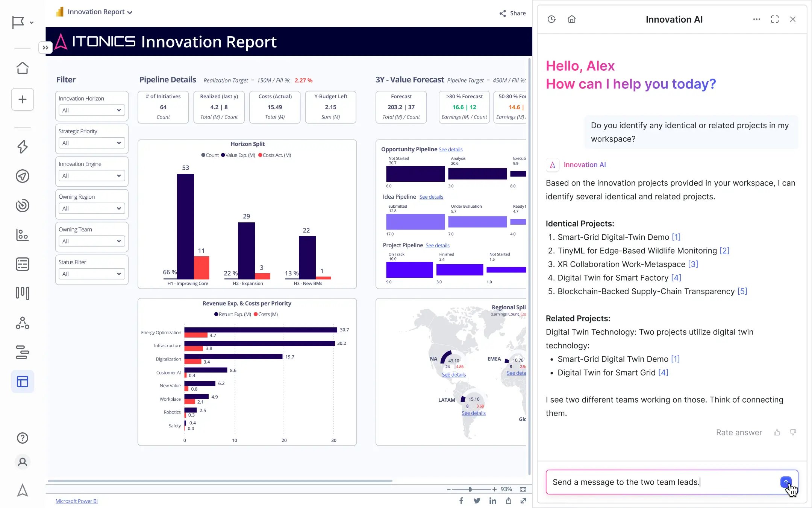This screenshot has width=812, height=508.
Task: Open the scatter chart matrix sidebar icon
Action: coord(23,235)
